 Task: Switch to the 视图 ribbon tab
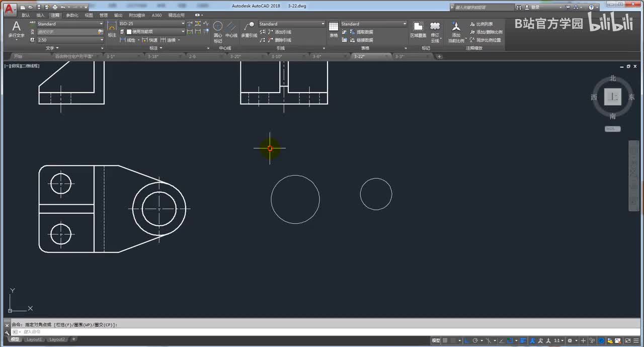[89, 16]
